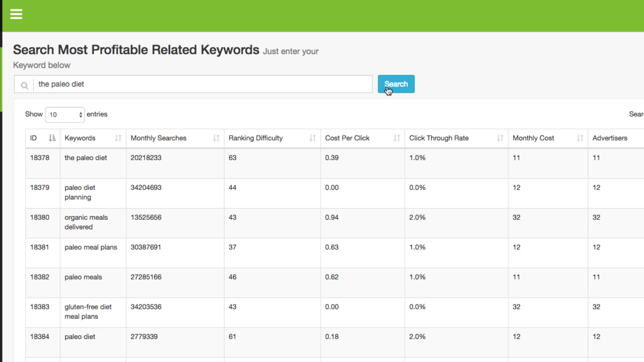Screen dimensions: 644x362
Task: Click the magnifier icon in keyword field
Action: (24, 85)
